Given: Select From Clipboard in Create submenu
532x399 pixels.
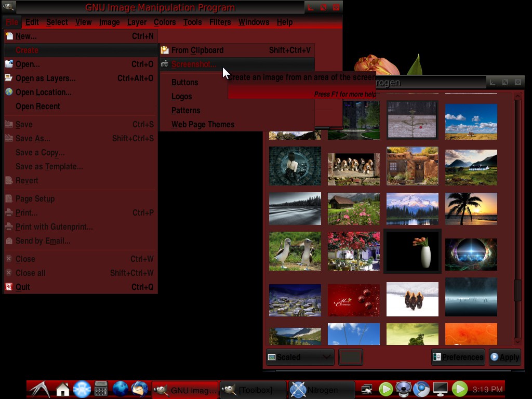Looking at the screenshot, I should (237, 50).
